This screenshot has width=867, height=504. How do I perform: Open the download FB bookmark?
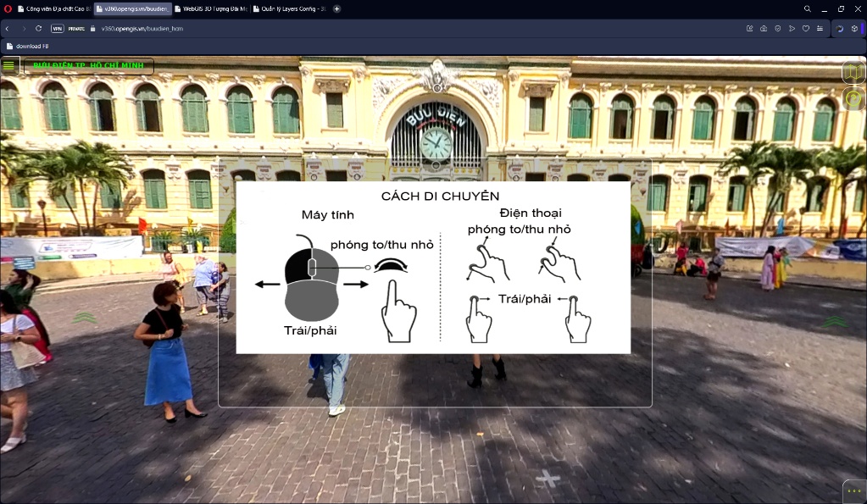point(28,46)
